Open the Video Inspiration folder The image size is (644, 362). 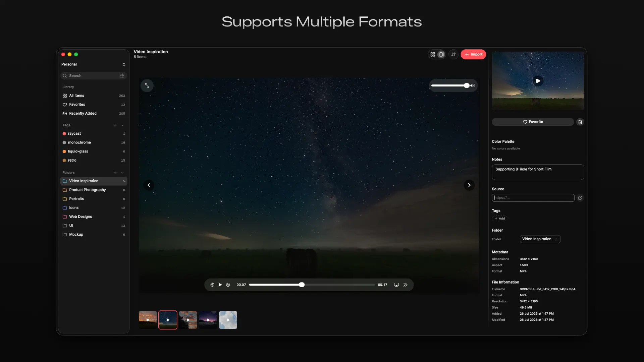pos(94,181)
